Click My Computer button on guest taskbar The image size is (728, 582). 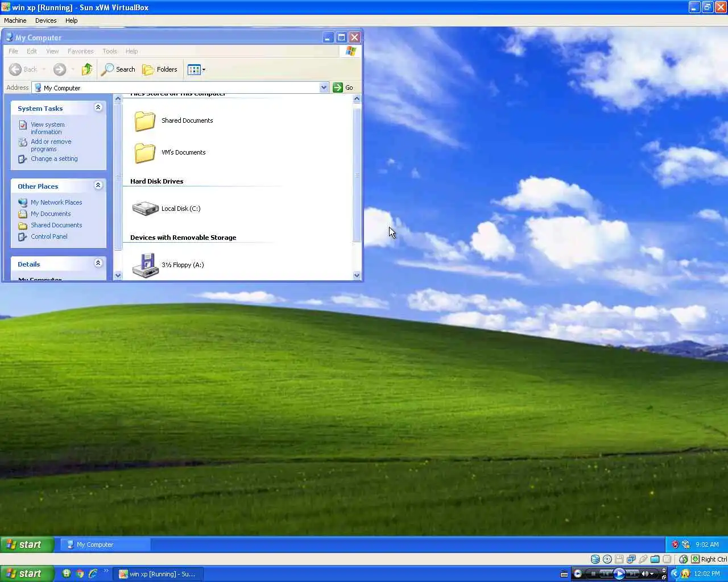click(x=105, y=544)
